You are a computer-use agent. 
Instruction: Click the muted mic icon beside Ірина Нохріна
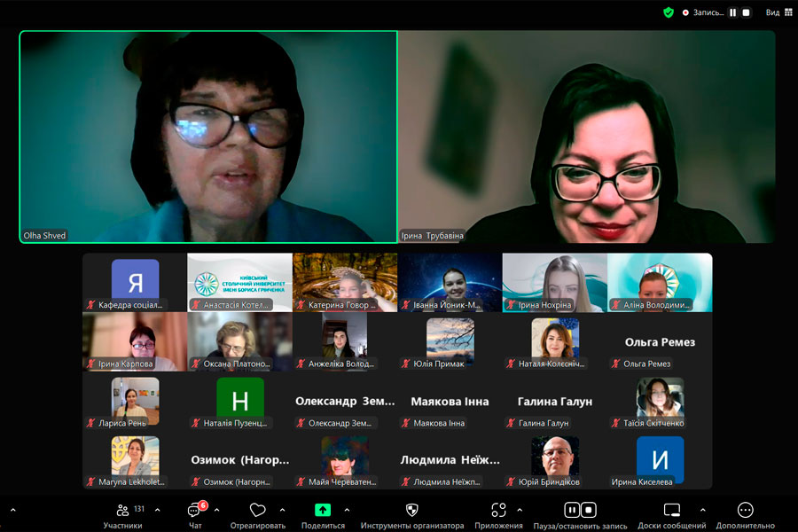(511, 304)
